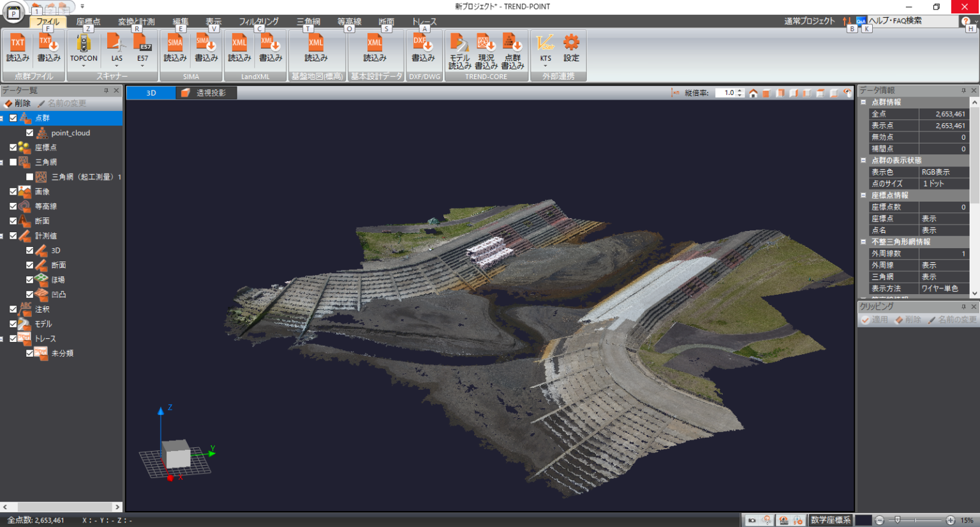Click the camera screenshot icon in status bar

tap(752, 520)
